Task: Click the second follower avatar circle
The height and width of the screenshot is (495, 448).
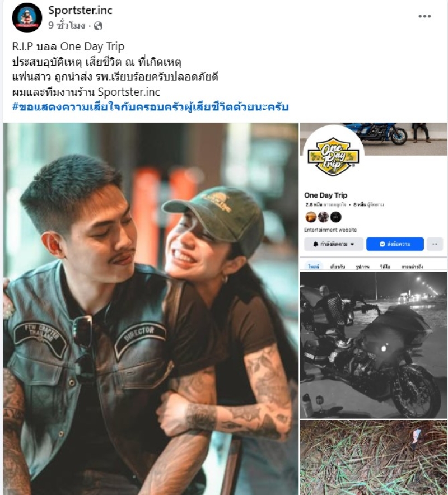Action: click(323, 217)
